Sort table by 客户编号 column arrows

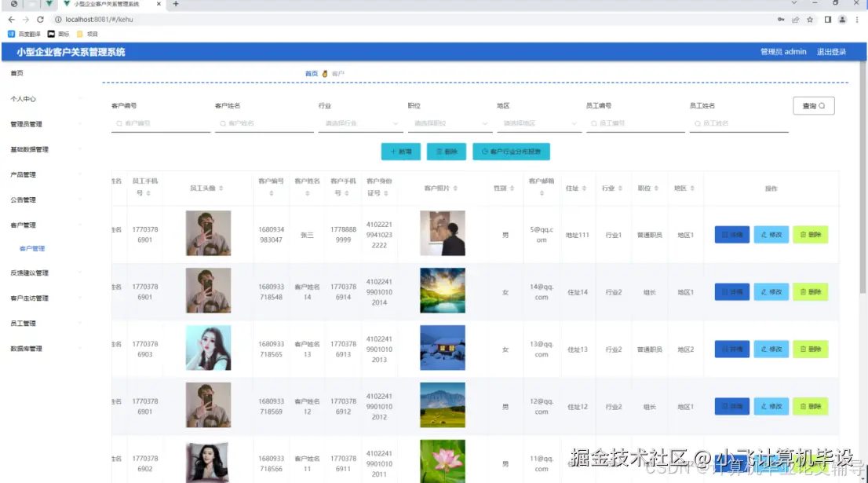pos(272,193)
